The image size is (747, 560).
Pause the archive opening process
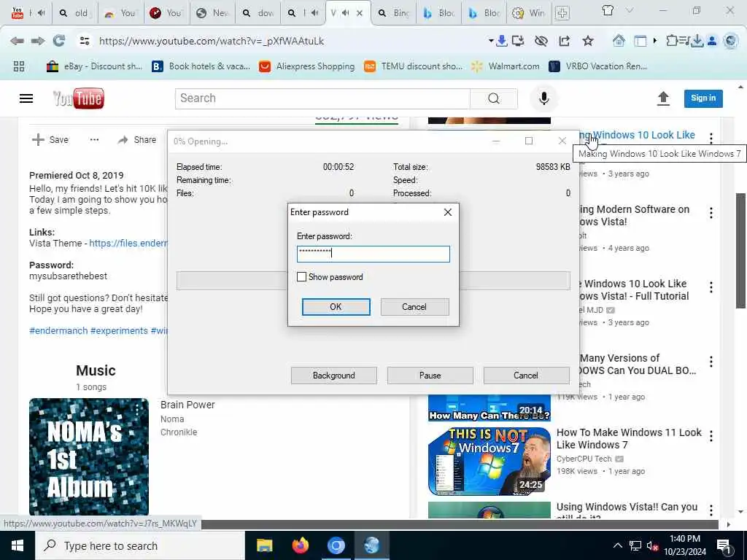430,376
